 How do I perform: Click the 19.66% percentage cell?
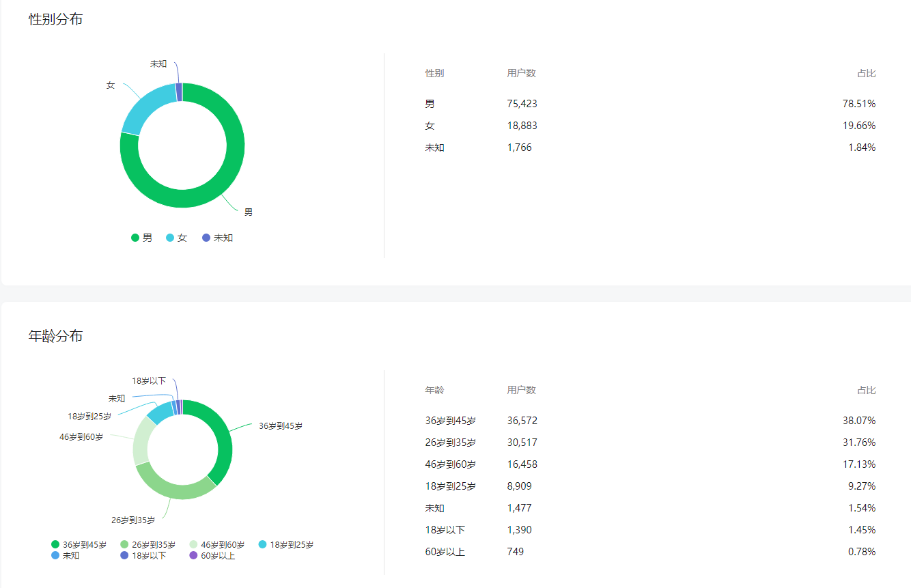[859, 126]
